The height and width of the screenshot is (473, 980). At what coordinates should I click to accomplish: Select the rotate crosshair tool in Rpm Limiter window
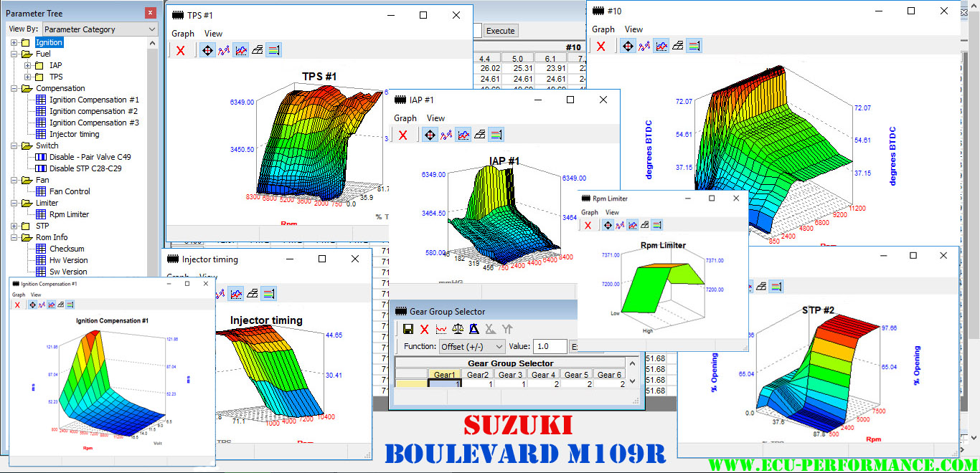(608, 225)
